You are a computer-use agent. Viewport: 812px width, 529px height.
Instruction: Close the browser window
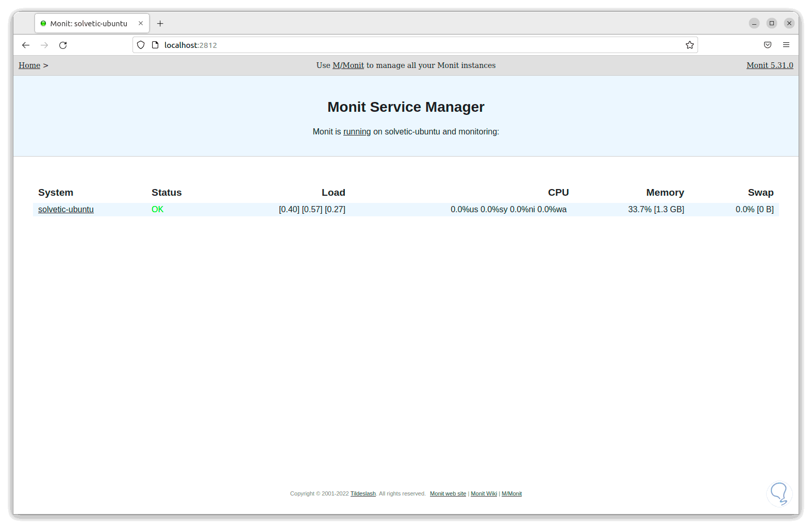coord(789,23)
